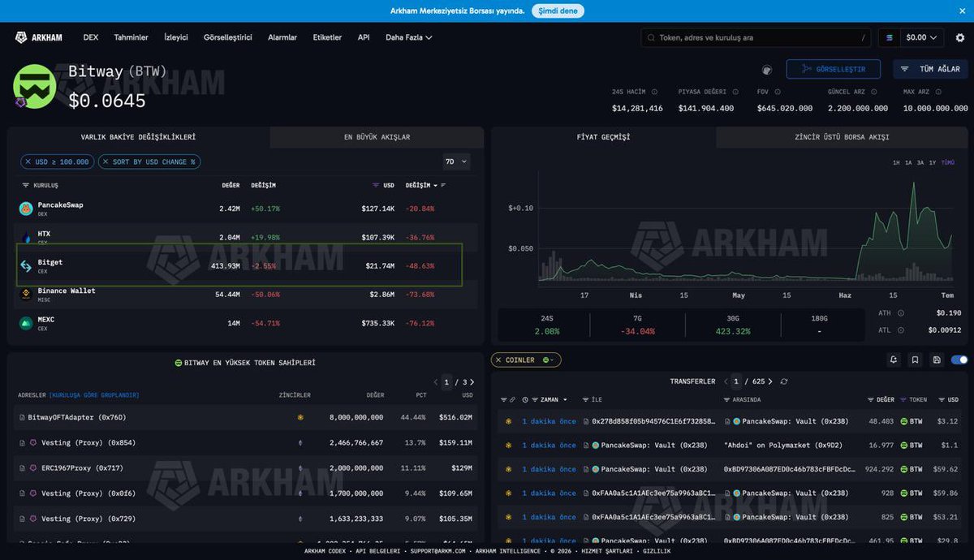Select the TÜMÜ chart range
974x560 pixels.
pos(947,162)
